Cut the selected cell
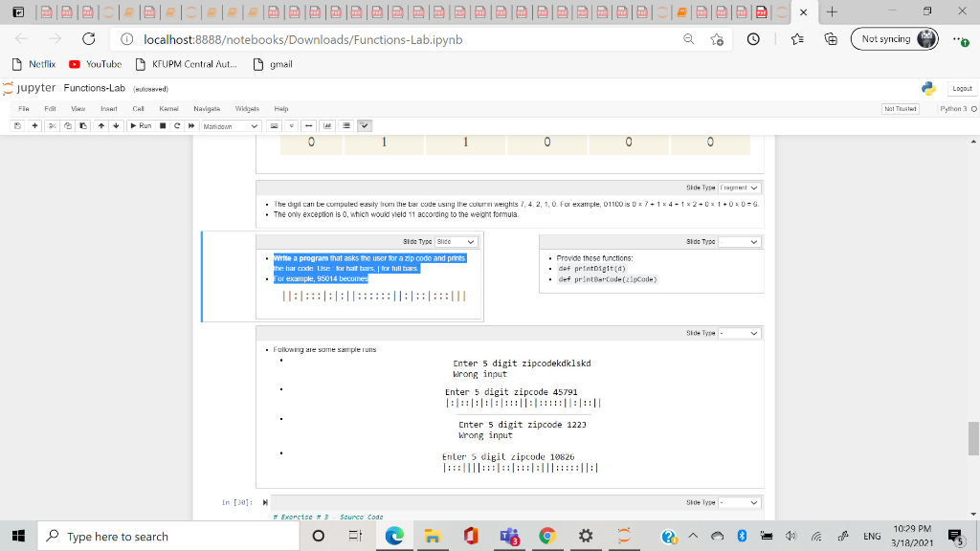The image size is (980, 551). tap(53, 125)
